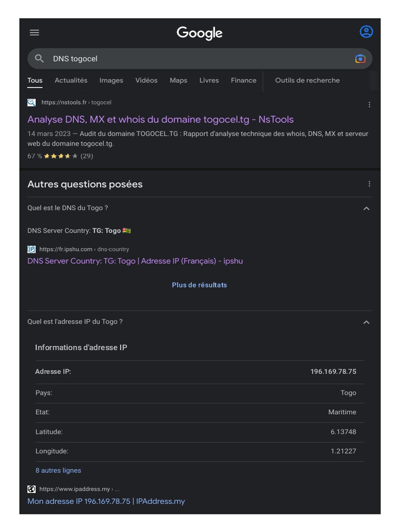This screenshot has width=399, height=532.
Task: Open more options for NsTools result
Action: pos(369,104)
